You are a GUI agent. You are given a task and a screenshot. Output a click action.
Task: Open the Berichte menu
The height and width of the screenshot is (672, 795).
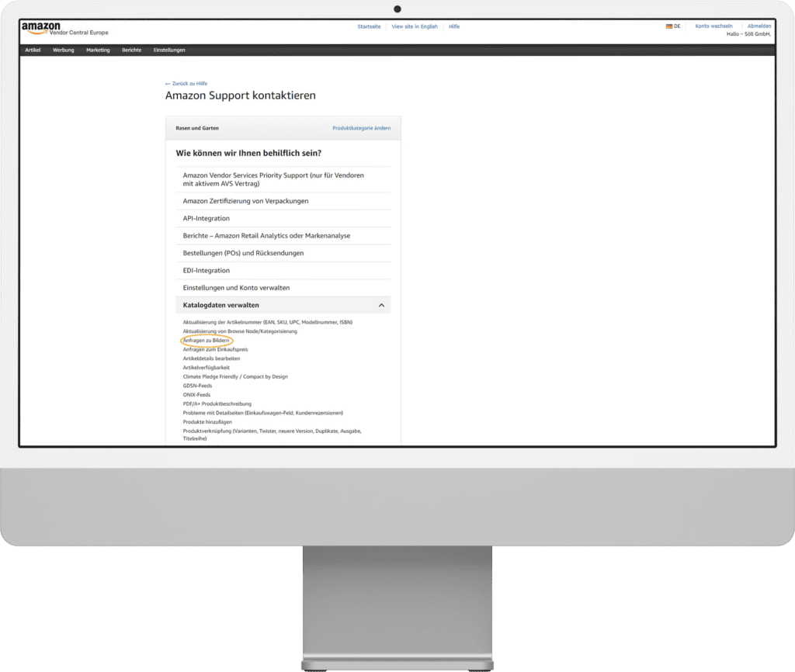point(132,50)
